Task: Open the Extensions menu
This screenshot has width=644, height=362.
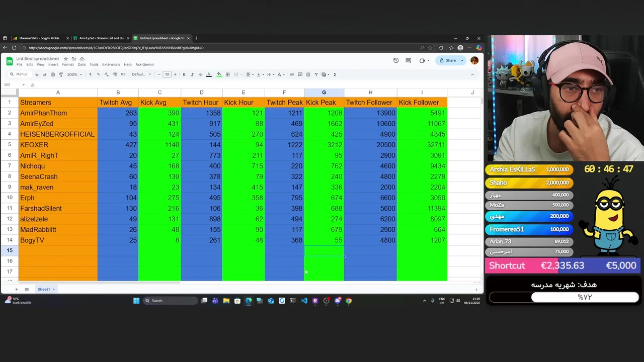Action: (x=111, y=64)
